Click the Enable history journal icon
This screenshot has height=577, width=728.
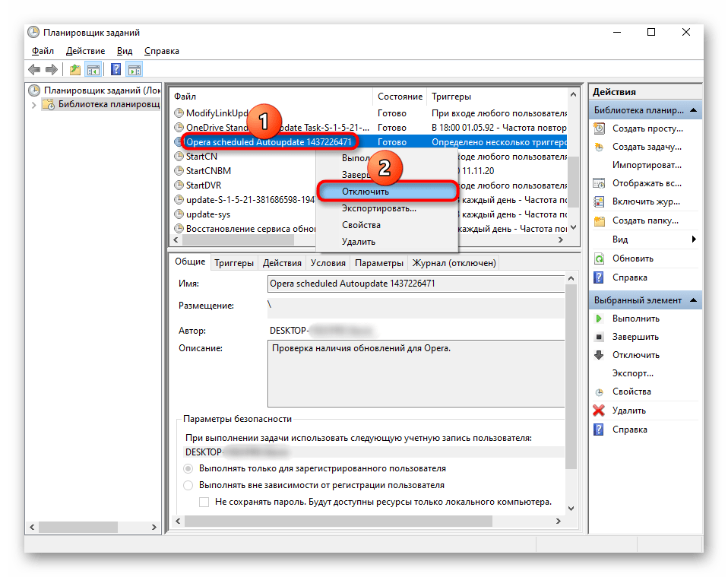point(600,201)
